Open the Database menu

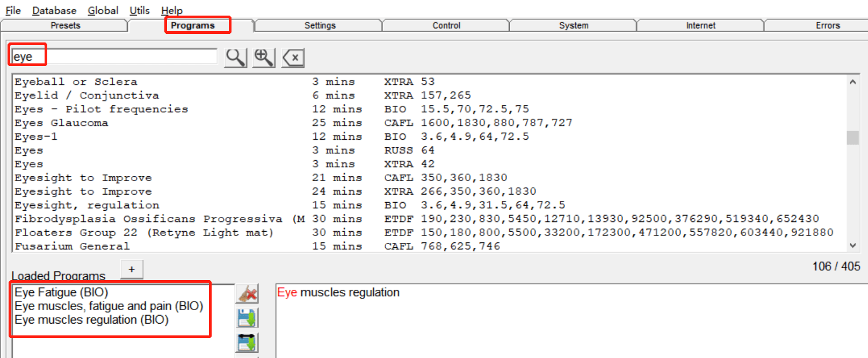pyautogui.click(x=54, y=10)
